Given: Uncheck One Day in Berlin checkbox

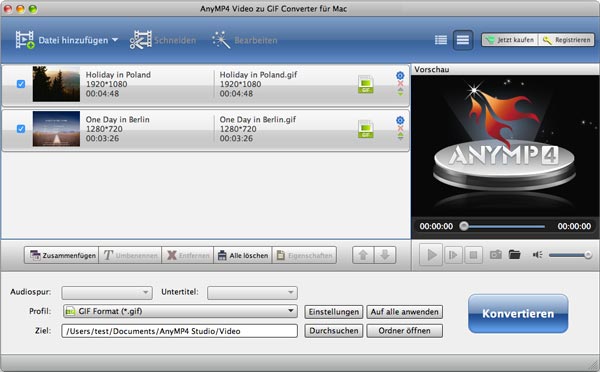Looking at the screenshot, I should (21, 129).
